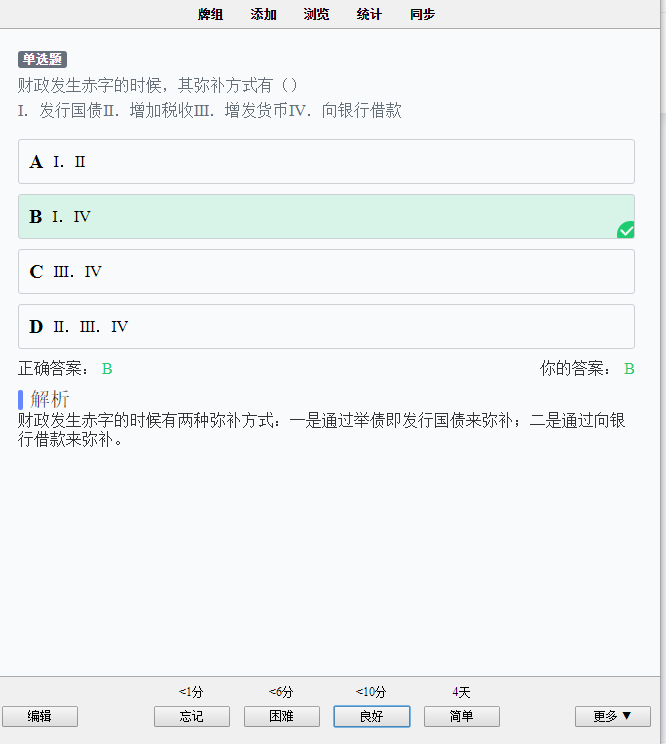
Task: Click the 编辑 edit button
Action: point(40,716)
